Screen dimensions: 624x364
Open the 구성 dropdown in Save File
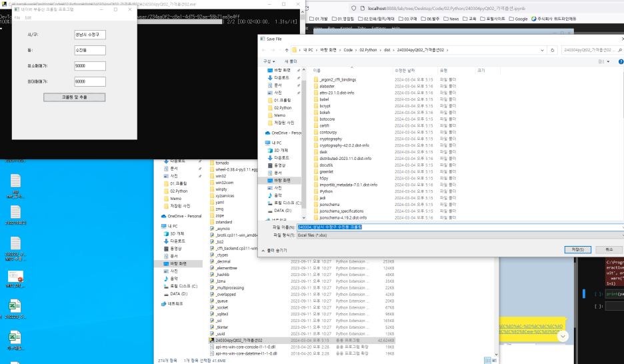click(x=269, y=61)
